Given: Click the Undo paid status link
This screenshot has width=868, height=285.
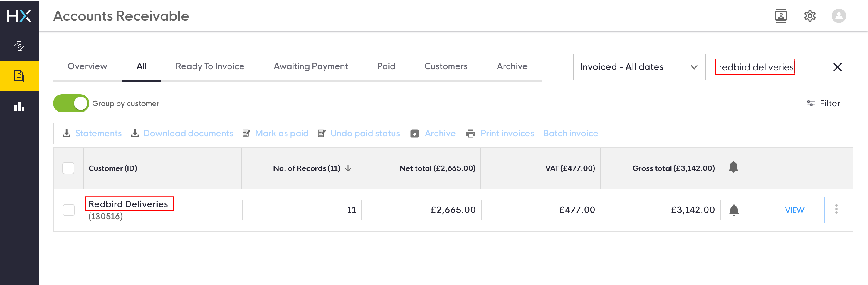Looking at the screenshot, I should pyautogui.click(x=365, y=133).
